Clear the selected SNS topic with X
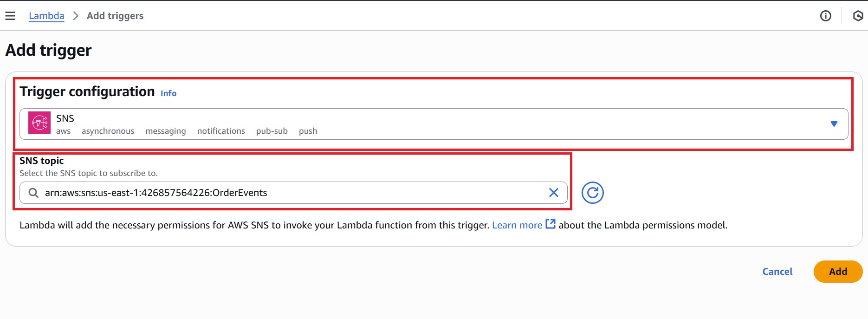The height and width of the screenshot is (319, 868). coord(554,193)
